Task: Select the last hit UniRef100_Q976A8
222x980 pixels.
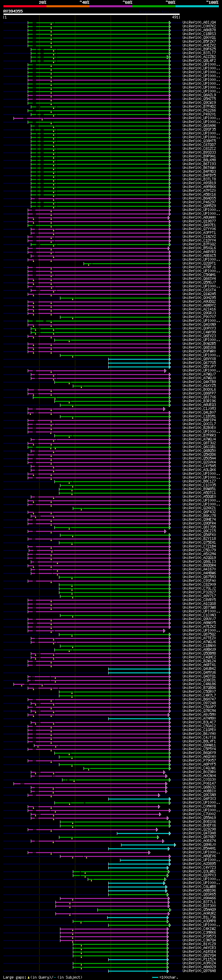Action: [x=199, y=971]
